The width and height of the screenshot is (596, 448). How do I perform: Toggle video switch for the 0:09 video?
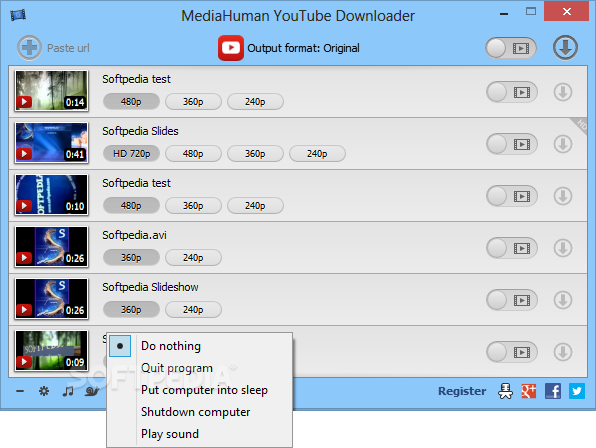512,352
